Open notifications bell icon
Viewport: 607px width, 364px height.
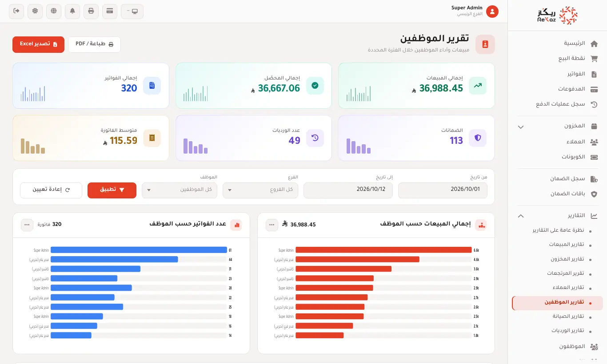pos(72,11)
